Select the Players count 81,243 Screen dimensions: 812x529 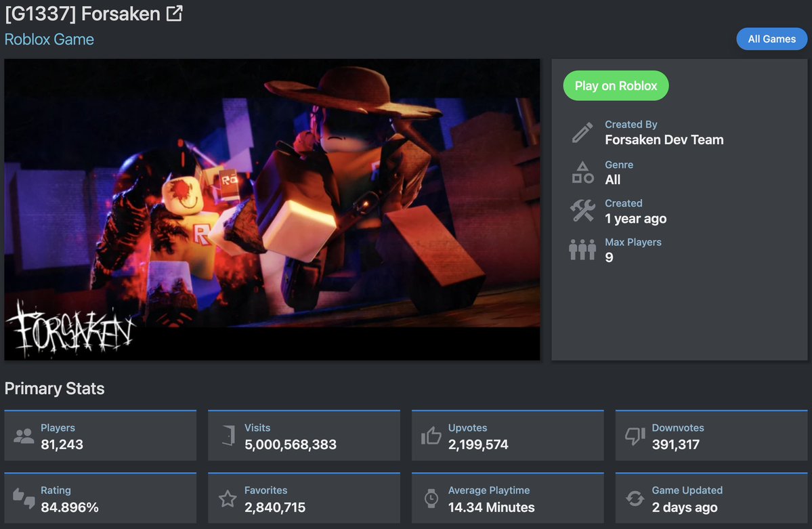[62, 444]
